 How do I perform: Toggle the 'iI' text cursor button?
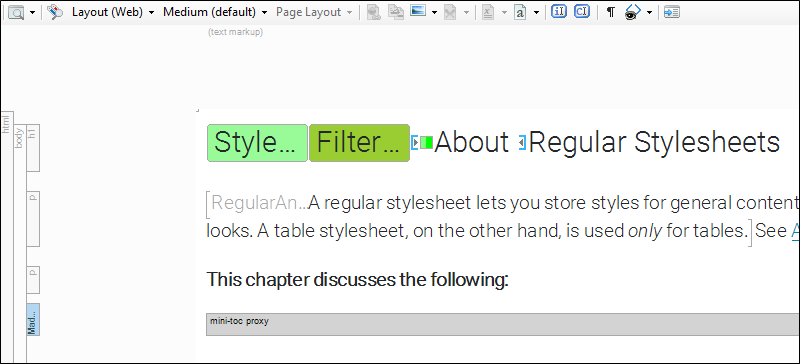click(x=559, y=12)
